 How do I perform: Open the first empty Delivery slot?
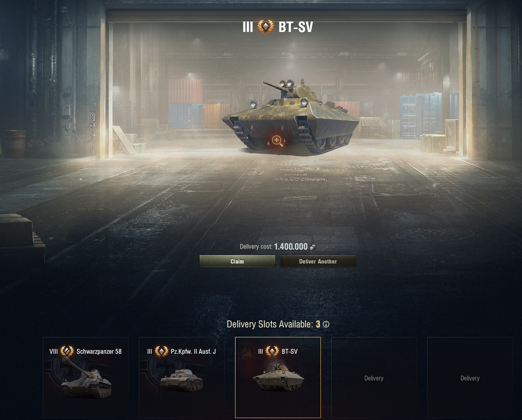(x=374, y=377)
